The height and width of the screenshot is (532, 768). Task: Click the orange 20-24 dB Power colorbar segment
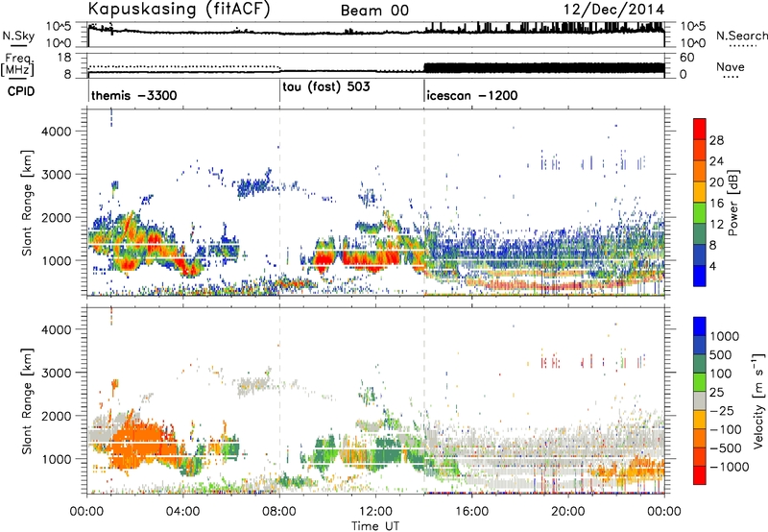[700, 171]
